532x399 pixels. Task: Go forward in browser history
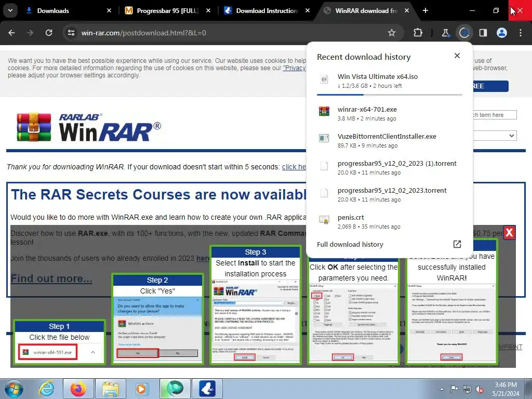click(30, 33)
